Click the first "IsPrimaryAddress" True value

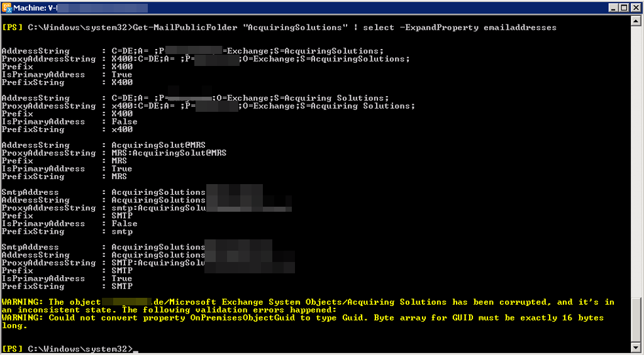click(121, 74)
